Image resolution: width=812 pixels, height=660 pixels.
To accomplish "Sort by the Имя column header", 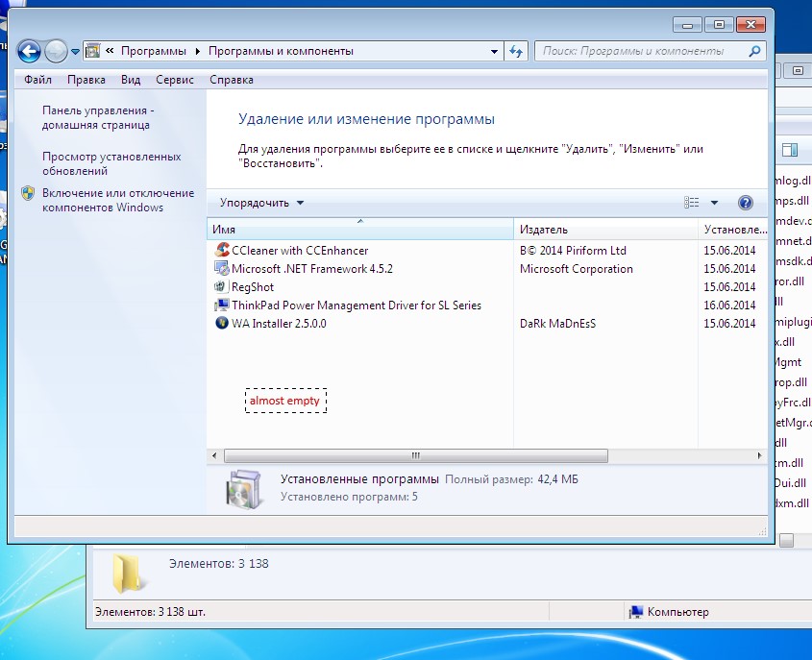I will click(x=360, y=229).
